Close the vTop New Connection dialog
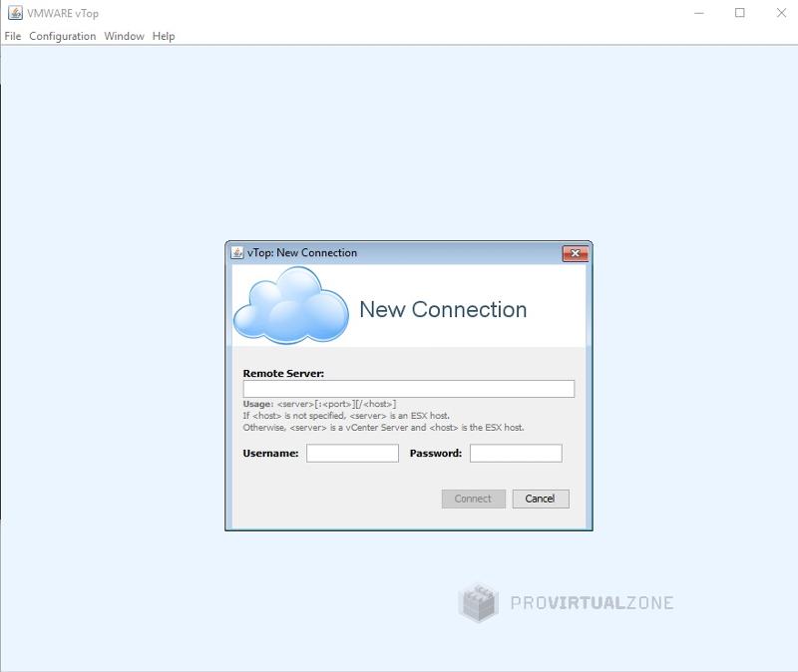The image size is (798, 672). pyautogui.click(x=575, y=253)
